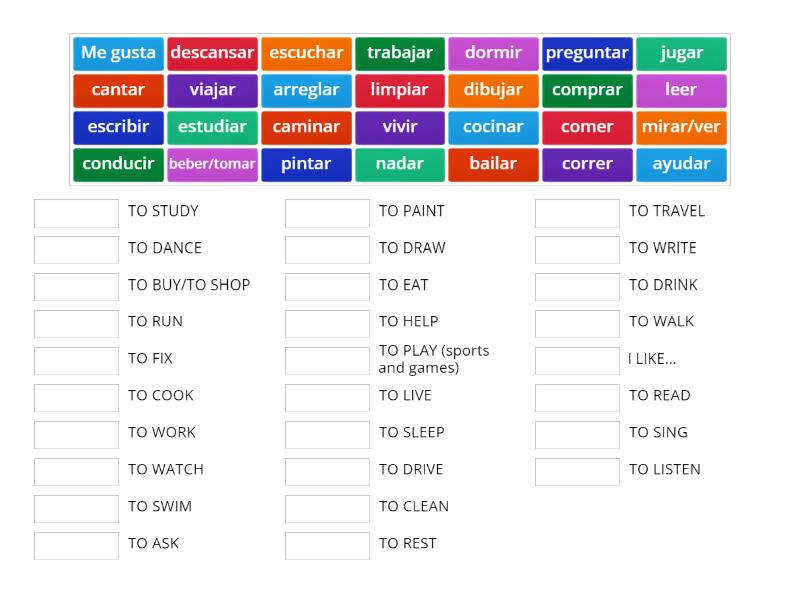Click the answer box beside TO STUDY

click(76, 212)
